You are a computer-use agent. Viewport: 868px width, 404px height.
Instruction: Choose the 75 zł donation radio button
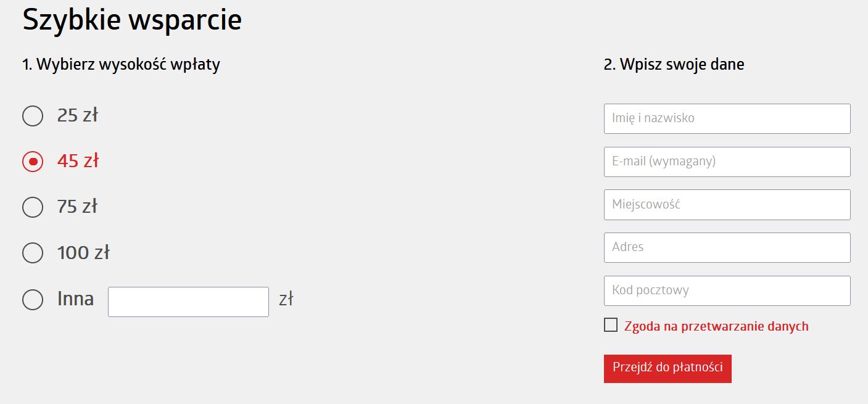pos(33,207)
